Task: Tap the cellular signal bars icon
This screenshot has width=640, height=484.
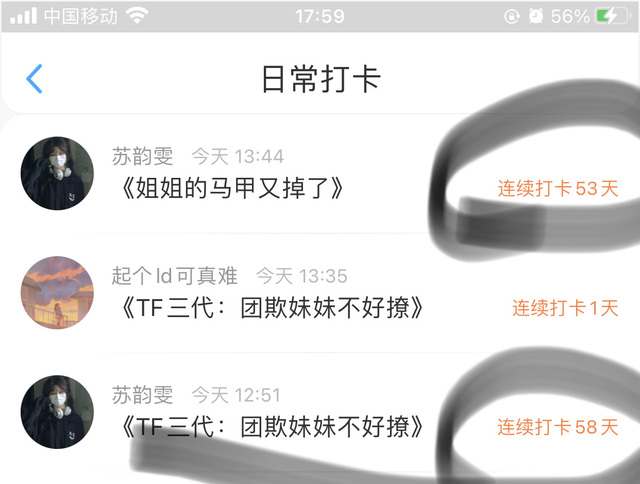Action: (x=23, y=16)
